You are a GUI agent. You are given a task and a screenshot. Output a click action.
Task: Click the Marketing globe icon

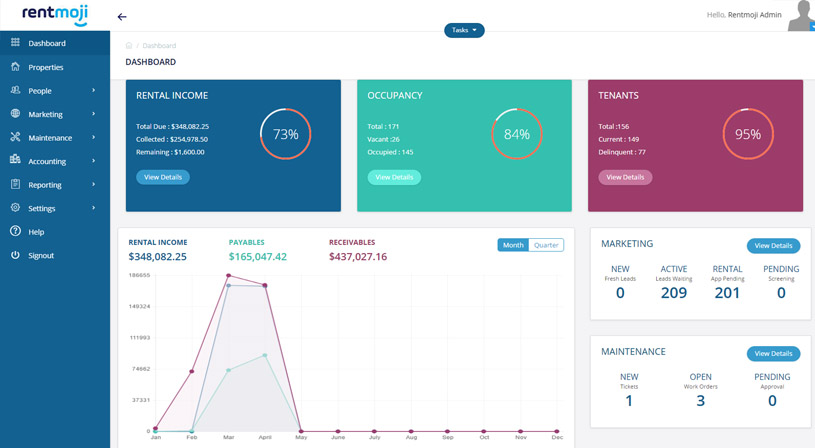(15, 114)
